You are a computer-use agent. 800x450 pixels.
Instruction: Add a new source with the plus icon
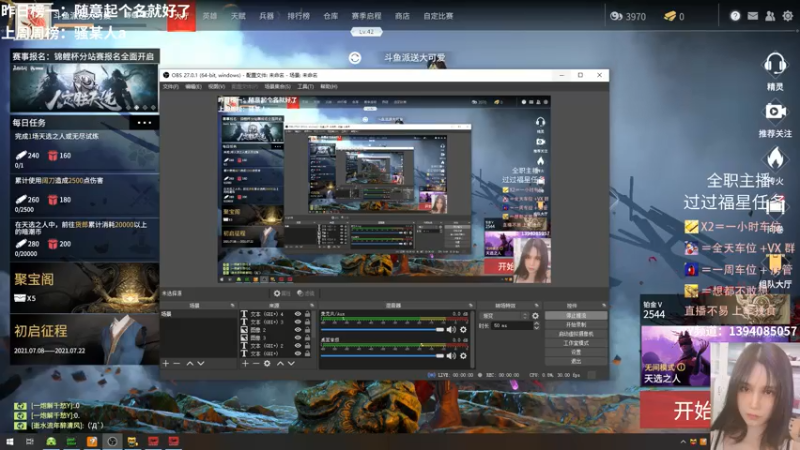pyautogui.click(x=245, y=363)
